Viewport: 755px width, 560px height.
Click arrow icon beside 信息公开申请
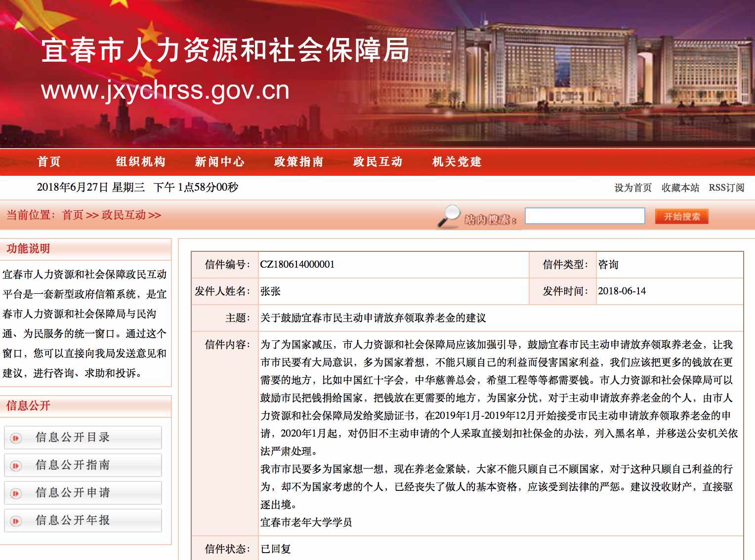[x=16, y=493]
